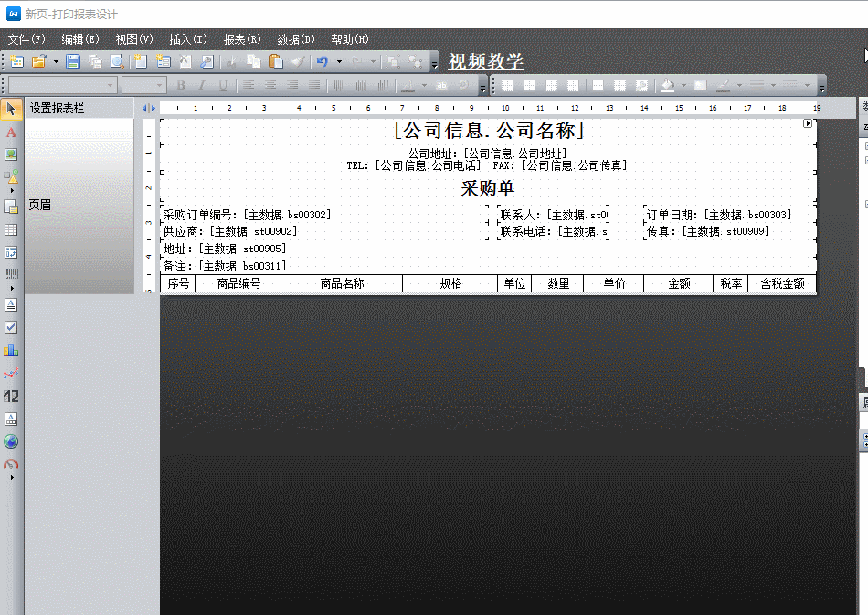868x615 pixels.
Task: Choose the picture object tool
Action: click(x=11, y=154)
